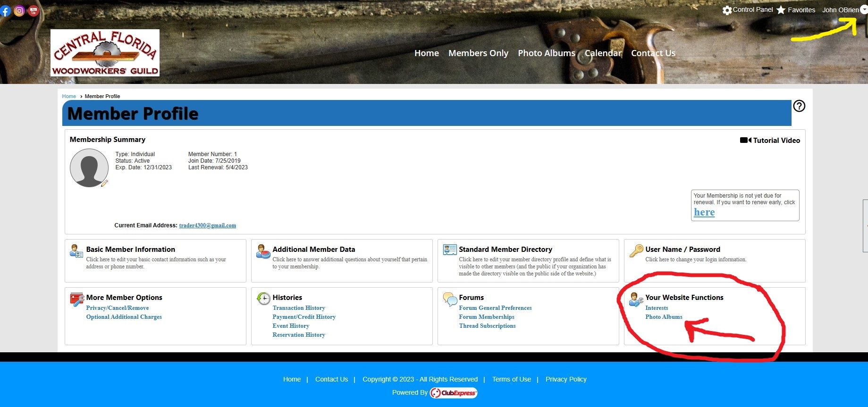Click the Favorites text link
The height and width of the screenshot is (407, 868).
pos(801,10)
